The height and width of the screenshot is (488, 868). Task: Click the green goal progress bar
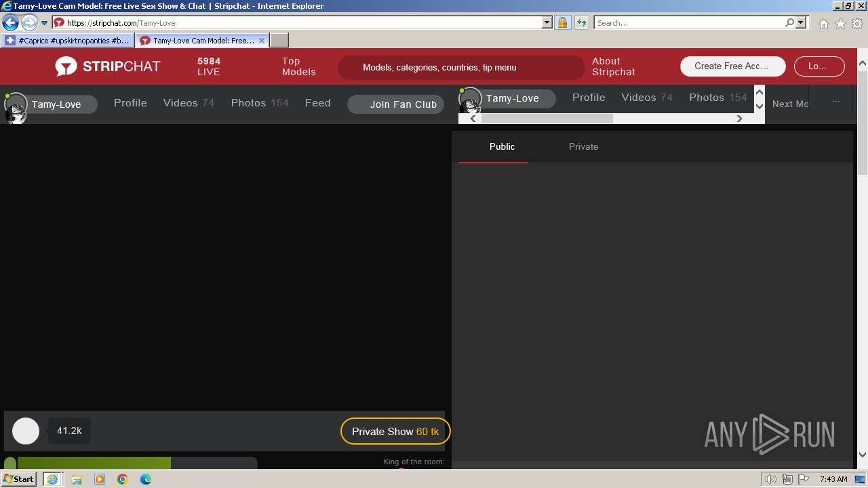coord(94,463)
